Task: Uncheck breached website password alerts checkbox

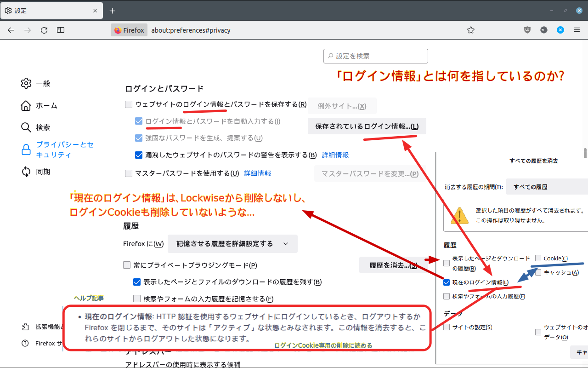Action: pos(139,155)
